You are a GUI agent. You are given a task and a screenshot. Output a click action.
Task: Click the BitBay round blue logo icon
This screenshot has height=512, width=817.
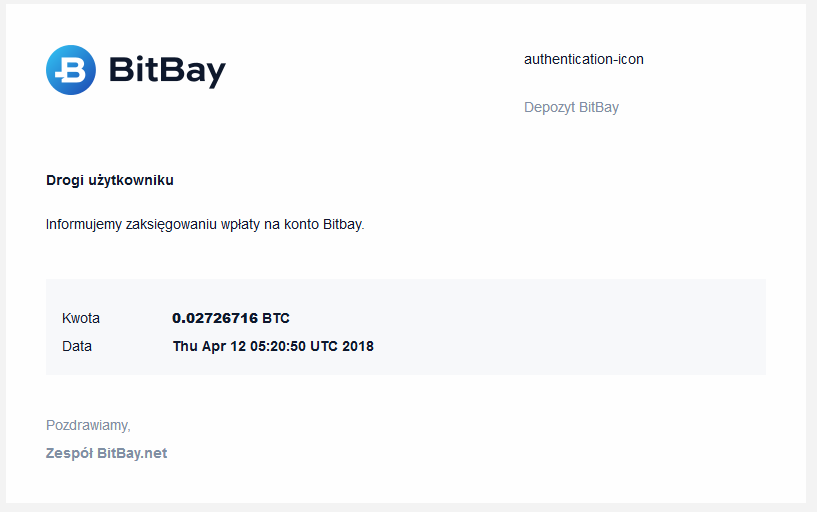click(71, 70)
